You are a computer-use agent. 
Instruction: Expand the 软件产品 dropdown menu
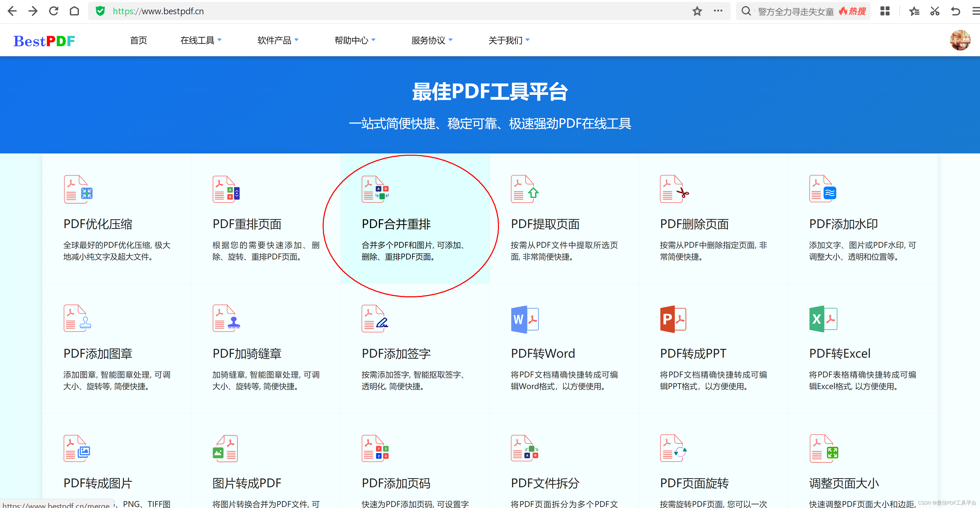pyautogui.click(x=278, y=40)
